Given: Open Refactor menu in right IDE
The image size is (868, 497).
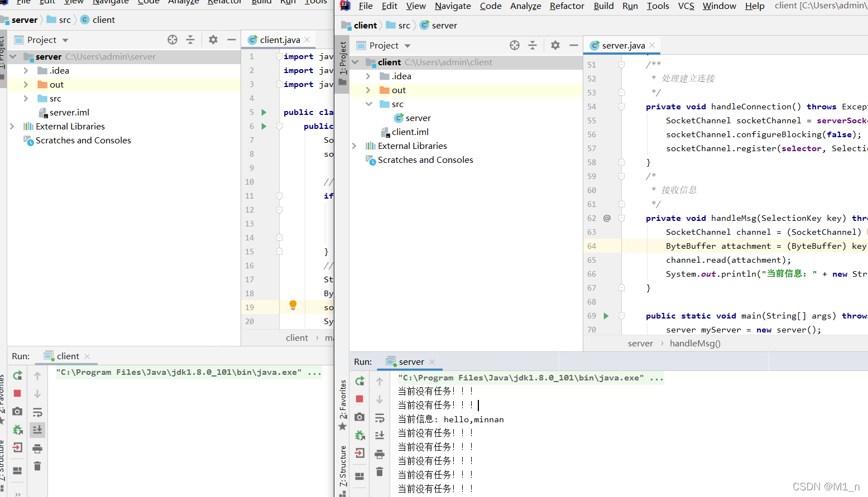Looking at the screenshot, I should click(567, 6).
